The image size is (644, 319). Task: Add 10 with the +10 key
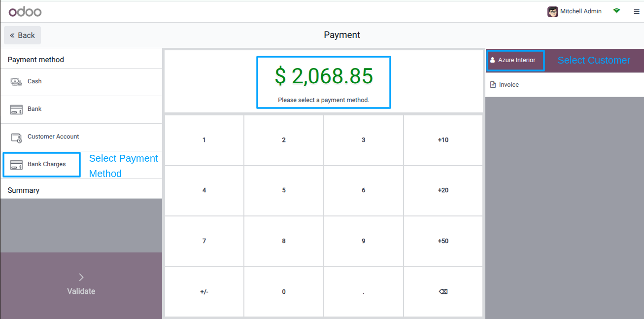coord(443,140)
